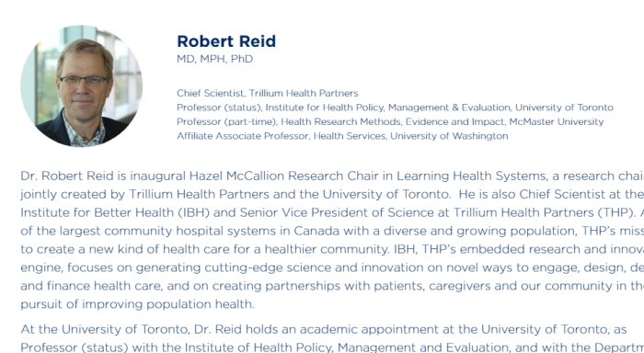Screen dimensions: 644x353
Task: Click the Professor (part-time) McMaster University line
Action: click(x=390, y=122)
